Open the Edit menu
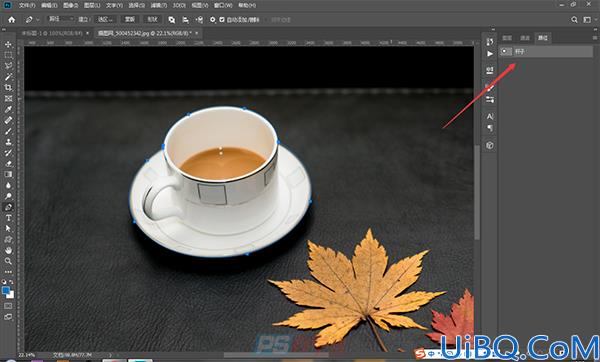600x362 pixels. [x=49, y=5]
